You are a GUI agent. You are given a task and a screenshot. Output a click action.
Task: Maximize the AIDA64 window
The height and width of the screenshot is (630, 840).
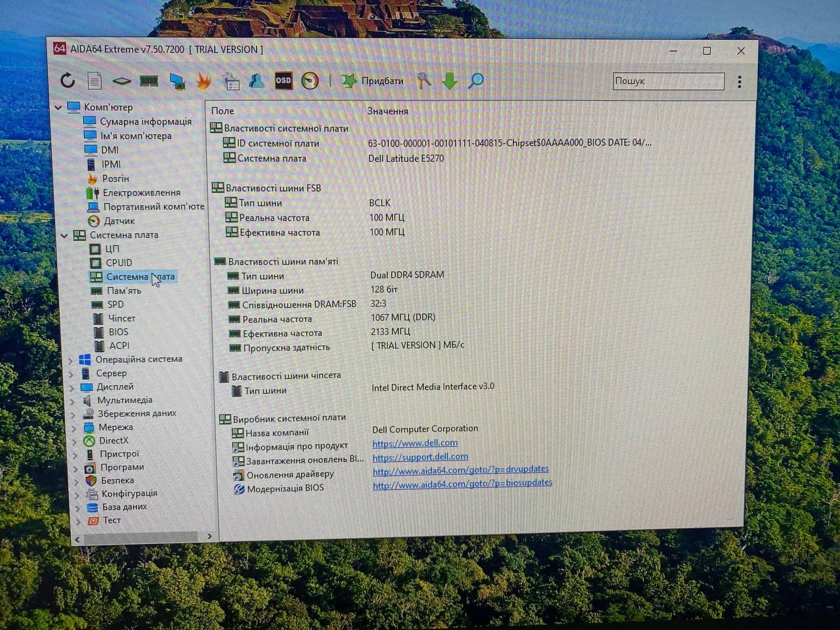point(707,51)
